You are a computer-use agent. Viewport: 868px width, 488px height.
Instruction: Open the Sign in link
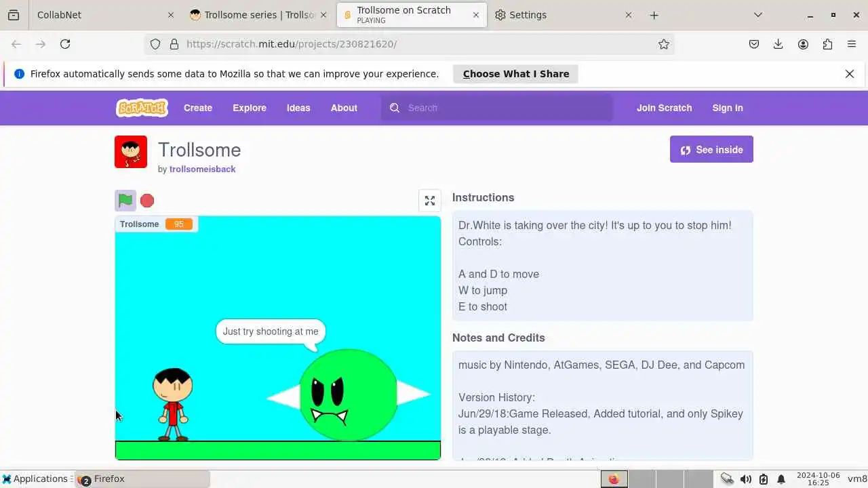coord(728,108)
